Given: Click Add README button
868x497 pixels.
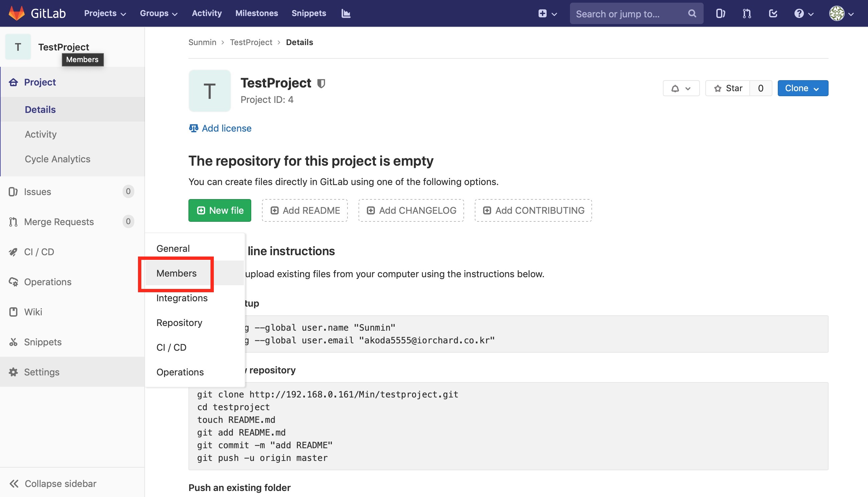Looking at the screenshot, I should coord(305,210).
